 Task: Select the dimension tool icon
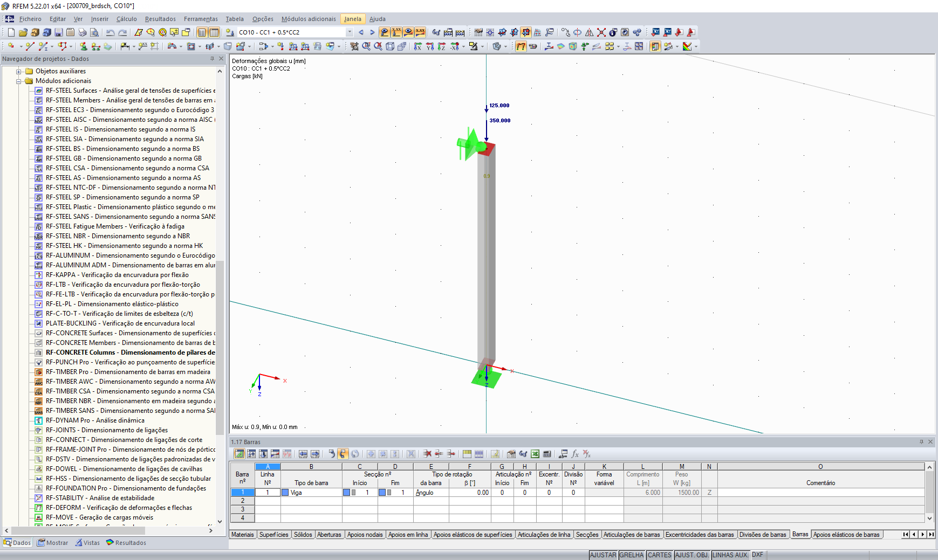[x=126, y=47]
